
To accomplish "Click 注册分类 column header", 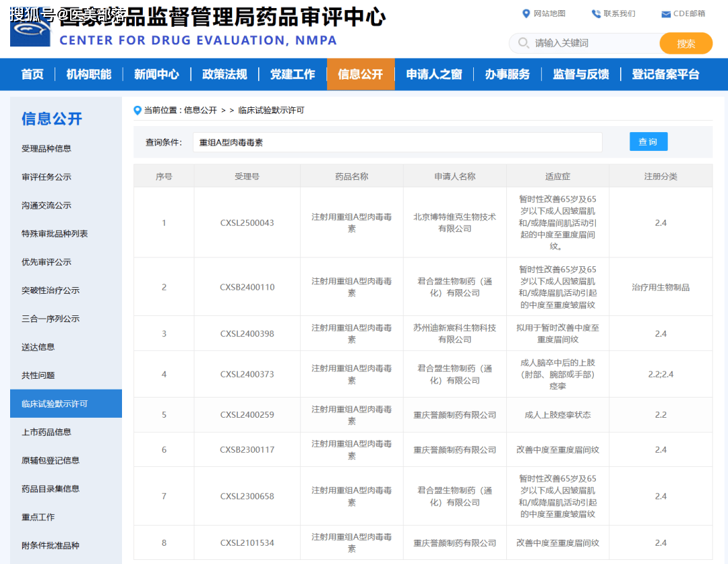I will [661, 177].
